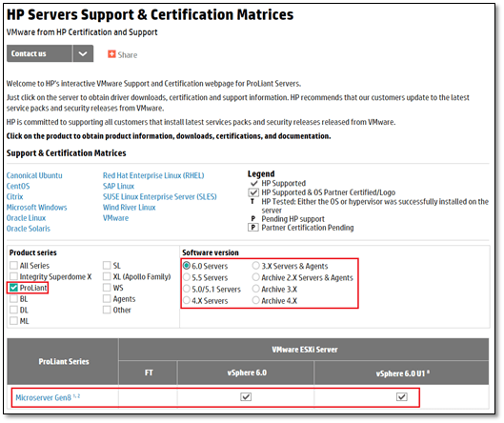Check the Agents checkbox

107,299
